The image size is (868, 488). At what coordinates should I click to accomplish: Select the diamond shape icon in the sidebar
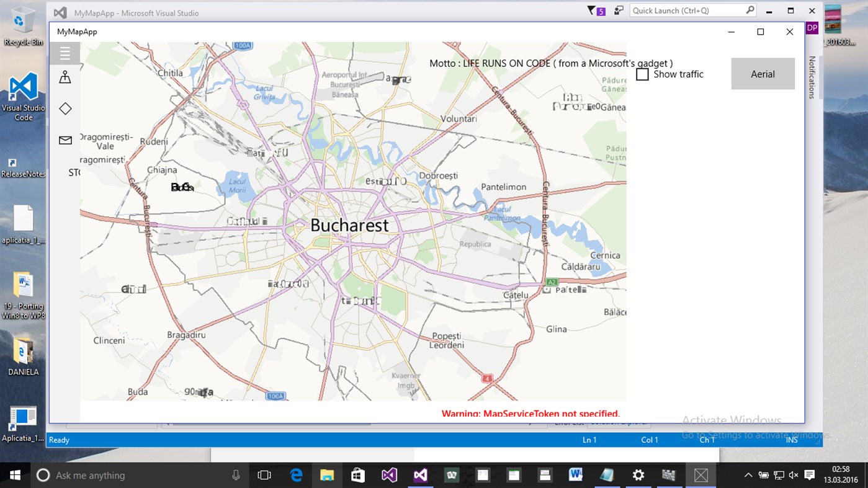pyautogui.click(x=65, y=108)
